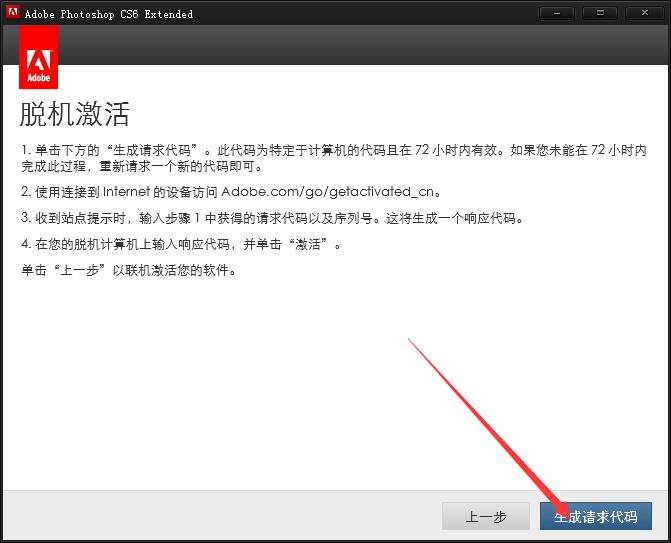Image resolution: width=671 pixels, height=543 pixels.
Task: Click the 脱机激活 heading
Action: pos(74,114)
